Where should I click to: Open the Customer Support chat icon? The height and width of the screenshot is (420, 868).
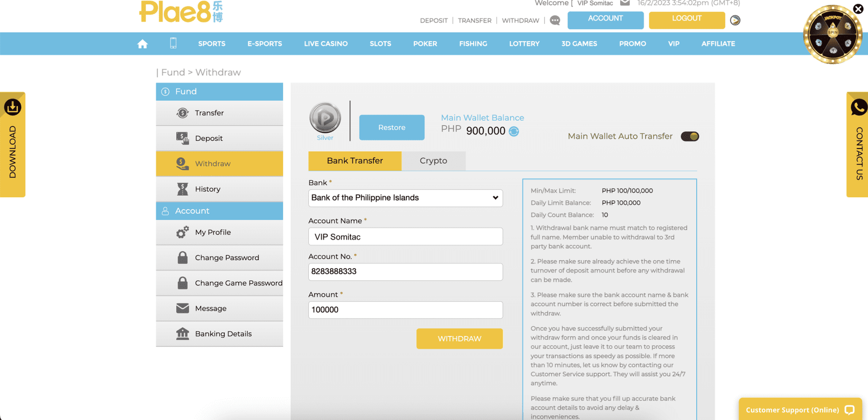850,410
